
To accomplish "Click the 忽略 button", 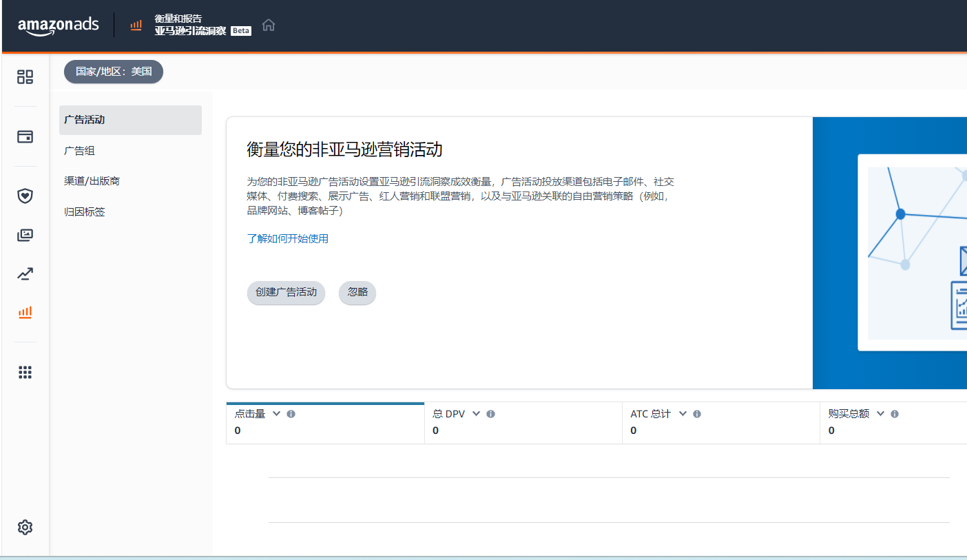I will tap(357, 292).
